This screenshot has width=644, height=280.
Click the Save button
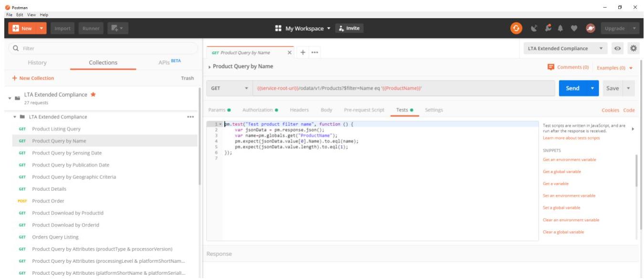point(613,88)
